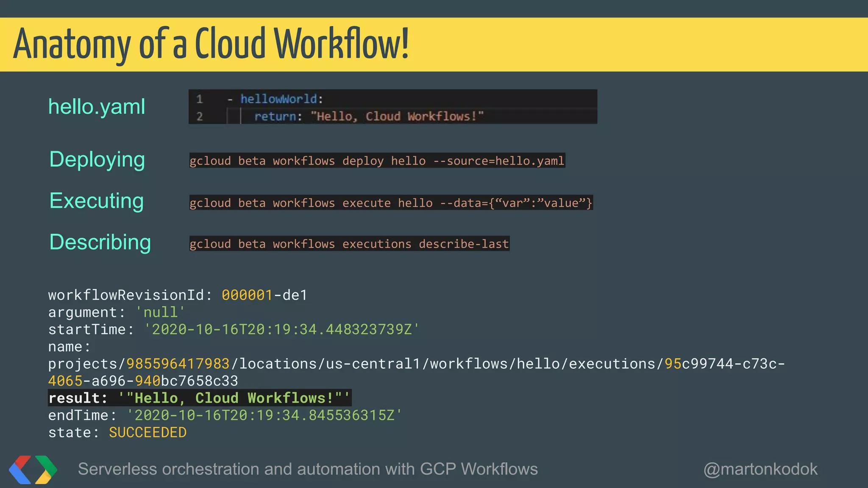Click the slide title 'Anatomy of a Cloud Workflow!'
This screenshot has height=488, width=868.
[x=211, y=44]
